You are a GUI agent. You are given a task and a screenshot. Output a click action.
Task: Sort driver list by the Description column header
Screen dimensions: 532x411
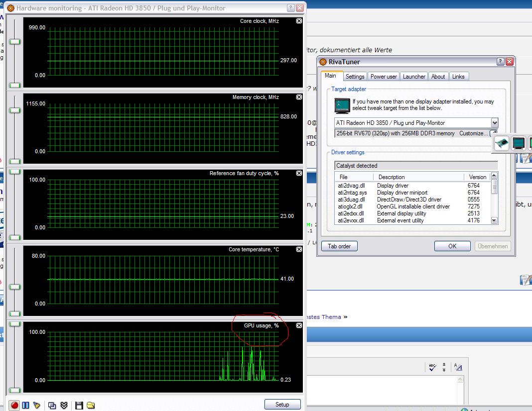click(419, 177)
